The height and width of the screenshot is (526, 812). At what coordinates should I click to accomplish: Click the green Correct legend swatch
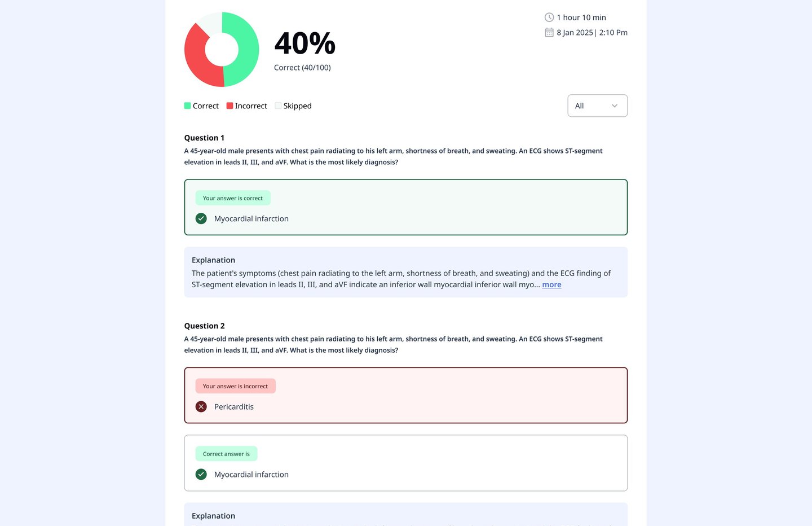(187, 106)
